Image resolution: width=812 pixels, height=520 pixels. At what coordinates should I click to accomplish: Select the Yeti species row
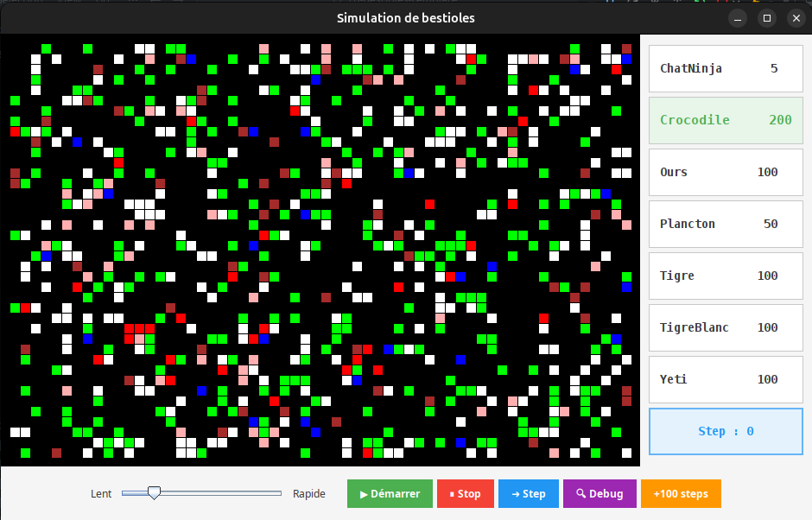tap(726, 380)
